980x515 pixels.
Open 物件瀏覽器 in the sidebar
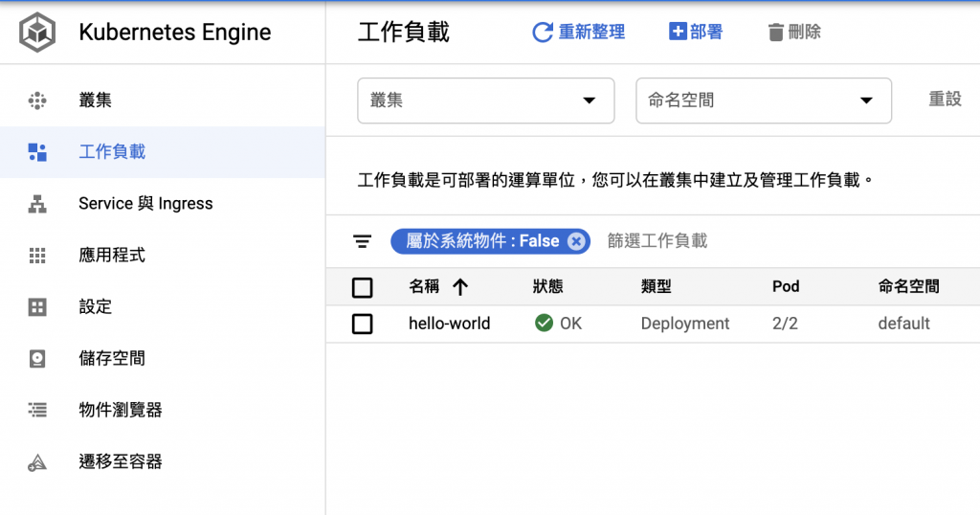pyautogui.click(x=163, y=410)
